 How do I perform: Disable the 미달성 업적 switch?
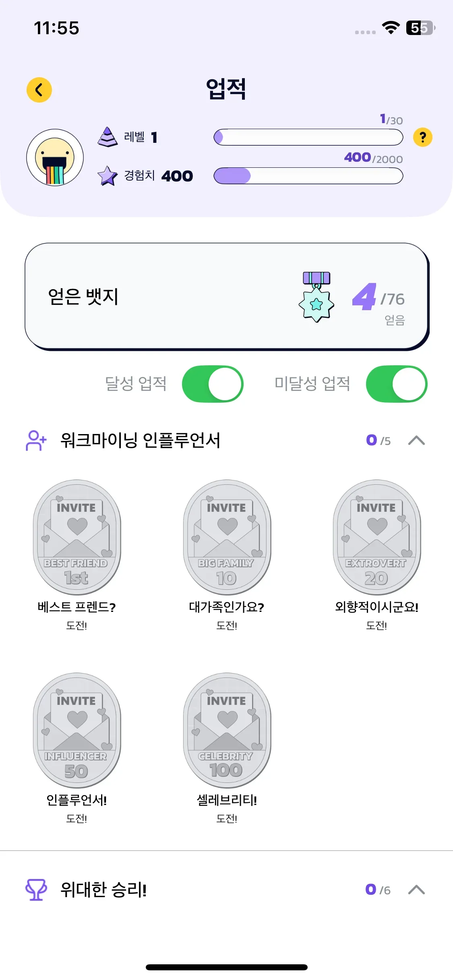pyautogui.click(x=396, y=384)
